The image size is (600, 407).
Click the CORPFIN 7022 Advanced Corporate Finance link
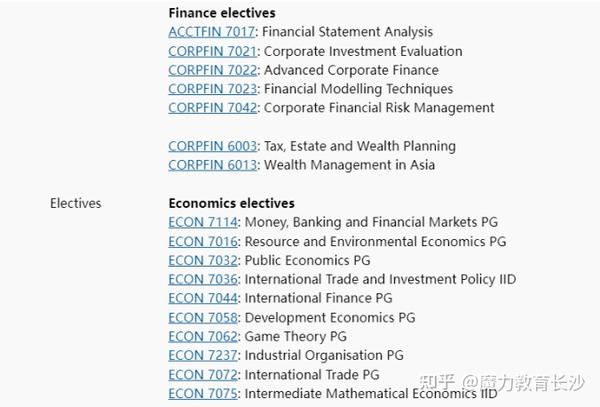212,70
